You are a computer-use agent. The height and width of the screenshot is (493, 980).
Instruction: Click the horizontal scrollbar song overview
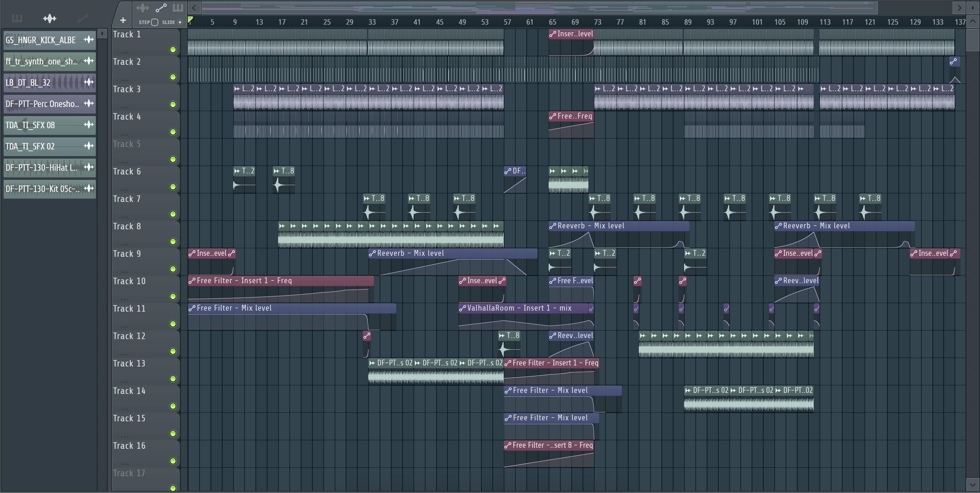point(539,8)
